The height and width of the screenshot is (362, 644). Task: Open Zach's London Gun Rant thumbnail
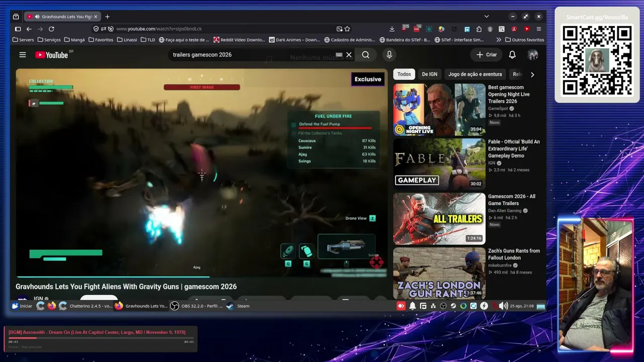tap(439, 273)
